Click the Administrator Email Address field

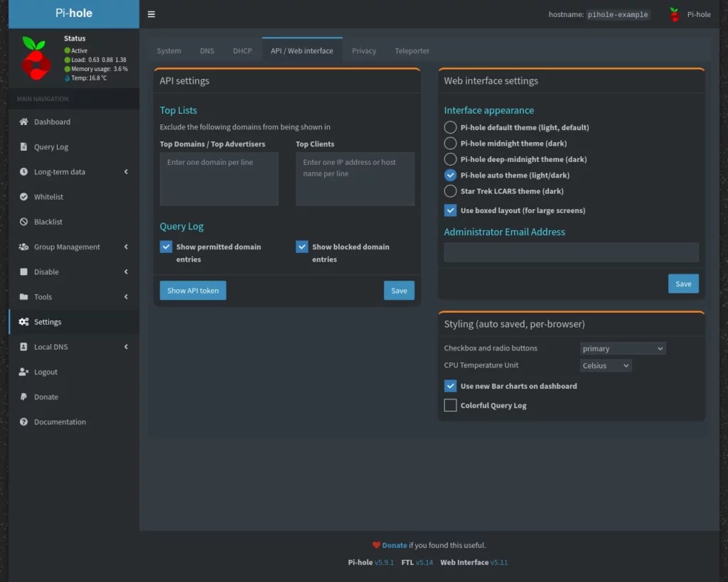[x=571, y=252]
